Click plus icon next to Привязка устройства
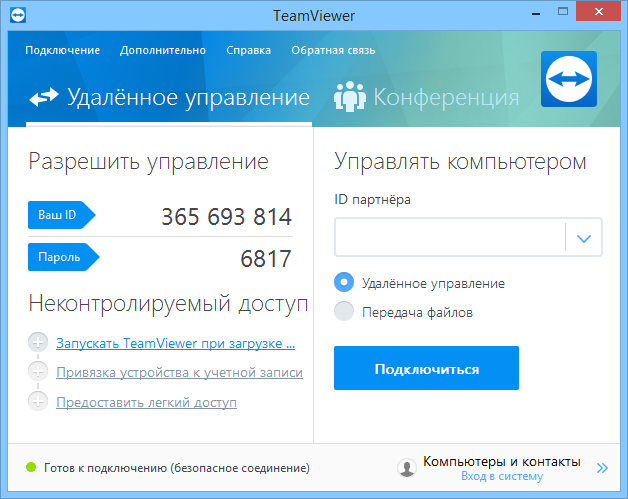The height and width of the screenshot is (499, 628). (x=38, y=372)
